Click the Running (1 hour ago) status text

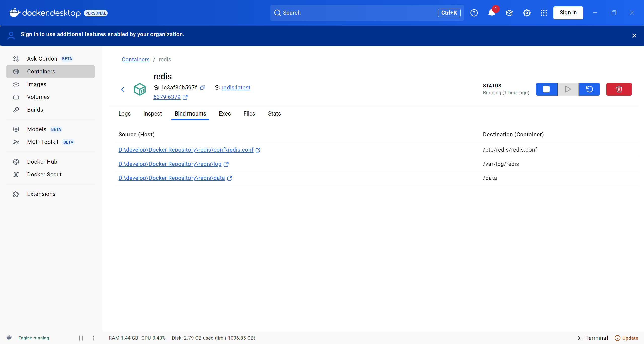pyautogui.click(x=506, y=93)
